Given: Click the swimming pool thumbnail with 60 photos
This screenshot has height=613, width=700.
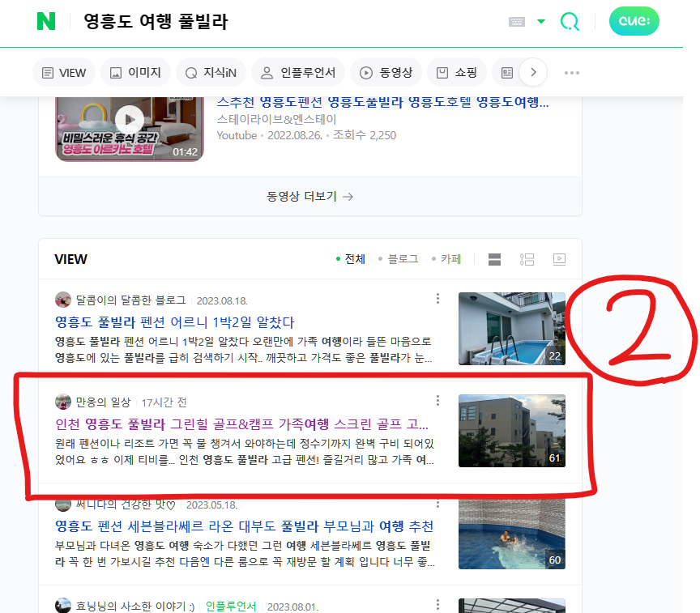Looking at the screenshot, I should pyautogui.click(x=511, y=534).
